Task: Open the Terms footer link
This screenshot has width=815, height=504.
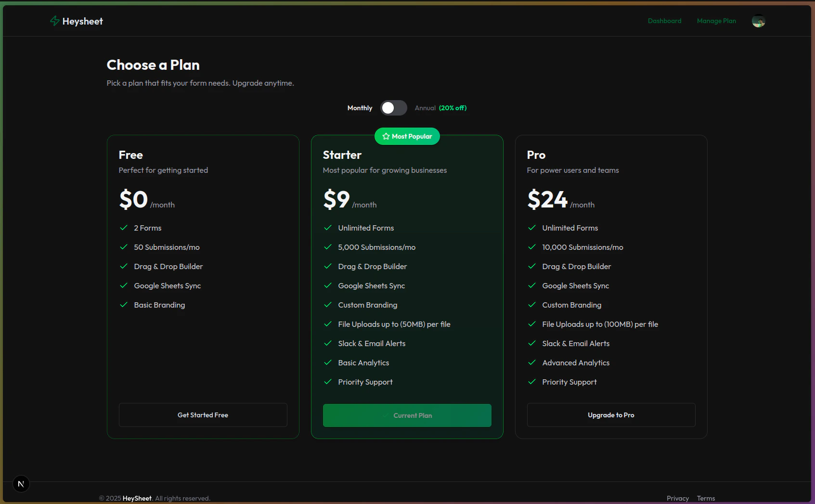Action: [x=706, y=498]
